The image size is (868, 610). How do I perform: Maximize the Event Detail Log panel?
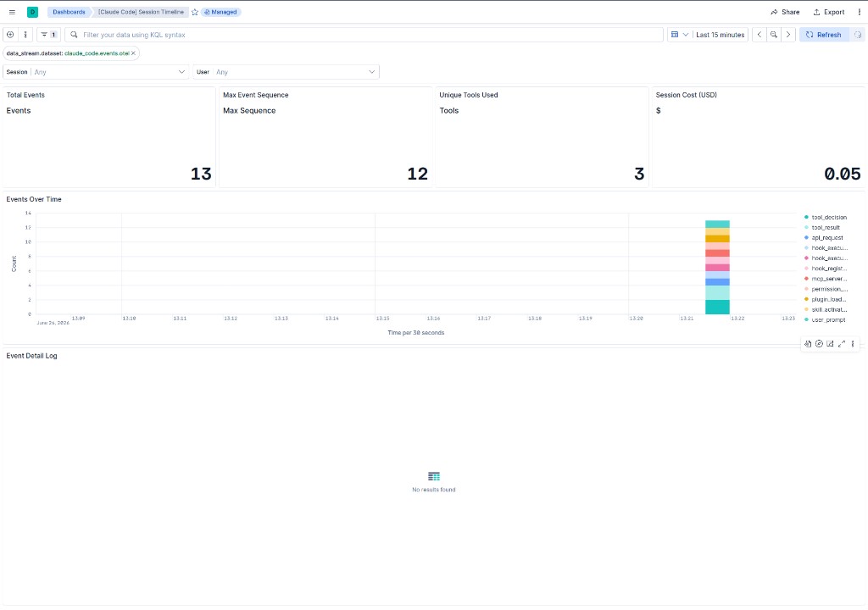point(842,344)
